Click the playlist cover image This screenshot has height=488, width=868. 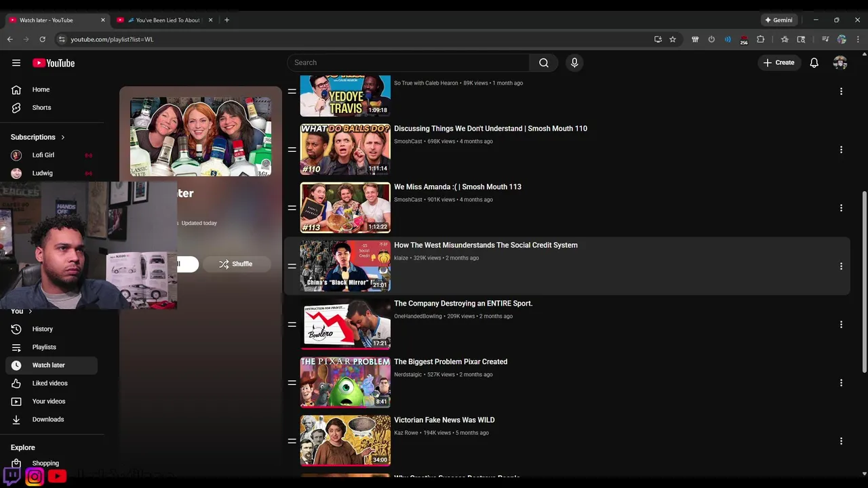point(201,137)
